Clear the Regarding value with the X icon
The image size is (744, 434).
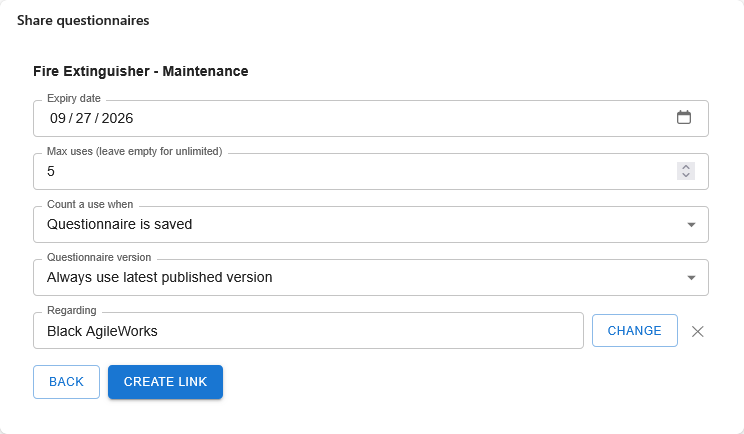point(698,331)
